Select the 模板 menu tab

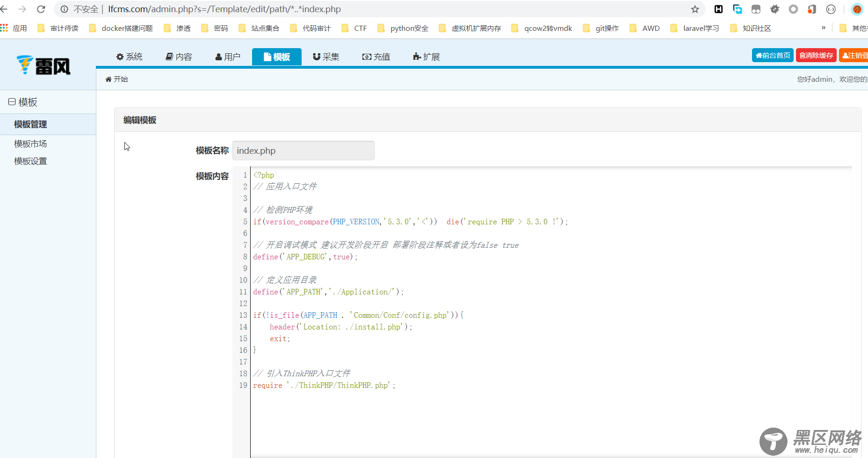point(276,57)
